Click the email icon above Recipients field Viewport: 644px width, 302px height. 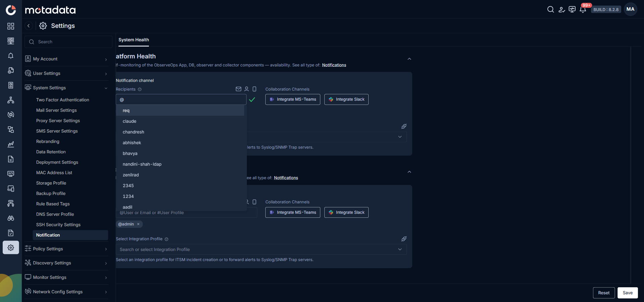click(x=238, y=89)
